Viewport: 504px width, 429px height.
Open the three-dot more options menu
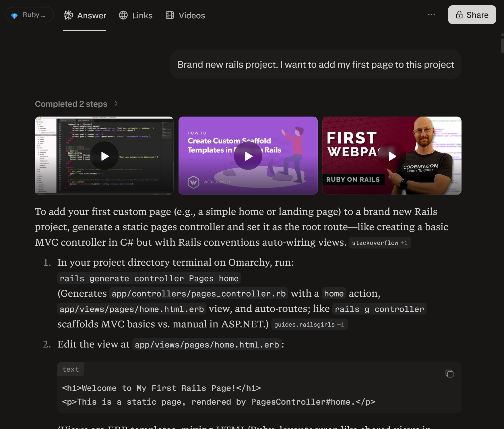point(431,15)
